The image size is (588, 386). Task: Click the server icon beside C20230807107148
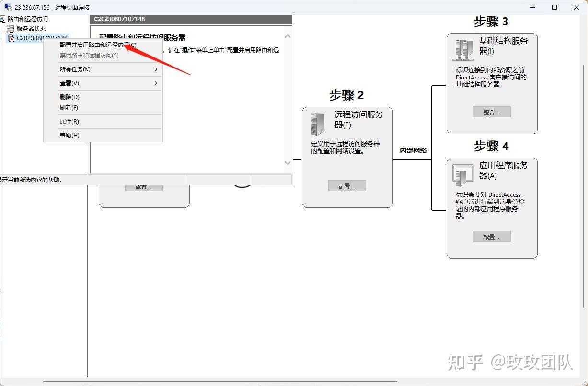(x=11, y=38)
